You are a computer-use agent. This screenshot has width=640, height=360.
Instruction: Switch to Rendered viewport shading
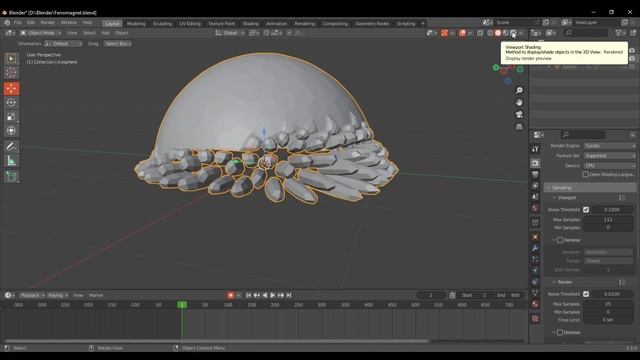click(x=513, y=33)
